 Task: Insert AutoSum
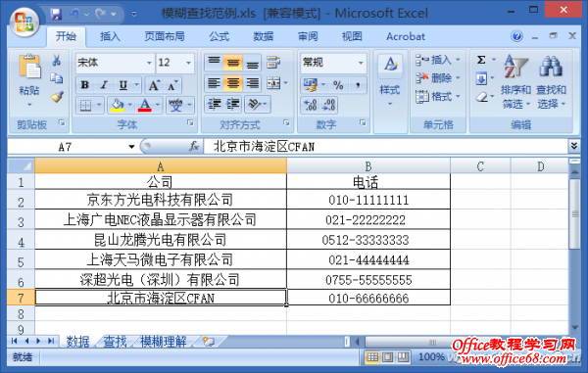(x=481, y=60)
